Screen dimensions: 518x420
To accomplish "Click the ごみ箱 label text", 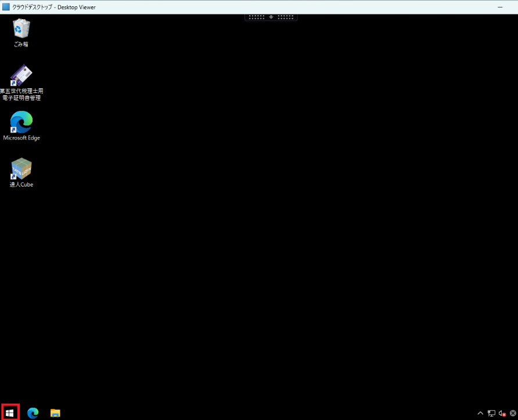I will tap(21, 44).
